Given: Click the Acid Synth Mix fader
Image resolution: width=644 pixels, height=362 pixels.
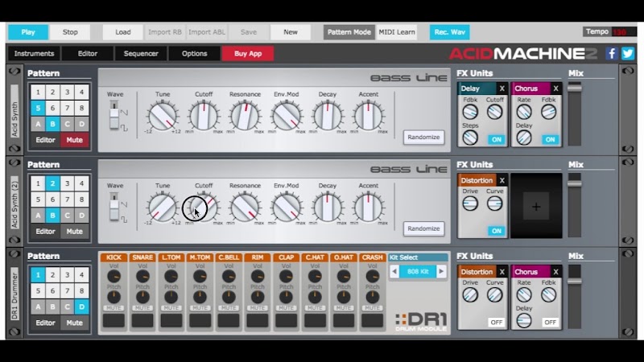Looking at the screenshot, I should point(575,88).
